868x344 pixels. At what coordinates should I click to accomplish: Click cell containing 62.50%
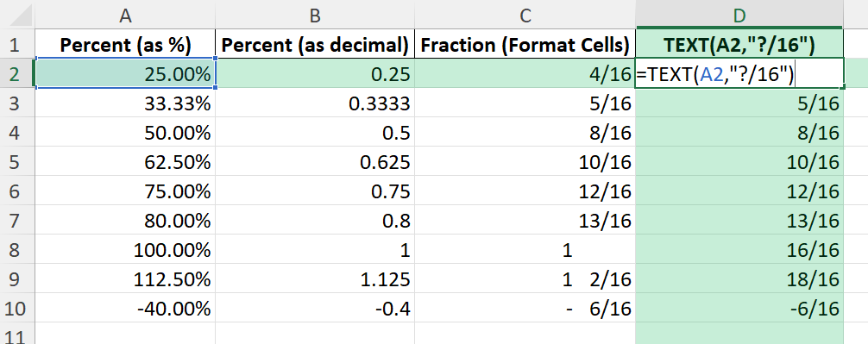[125, 161]
